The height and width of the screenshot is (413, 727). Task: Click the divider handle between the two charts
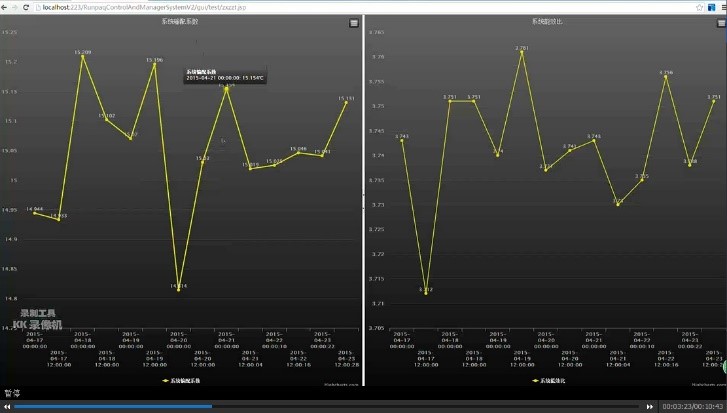tap(363, 201)
